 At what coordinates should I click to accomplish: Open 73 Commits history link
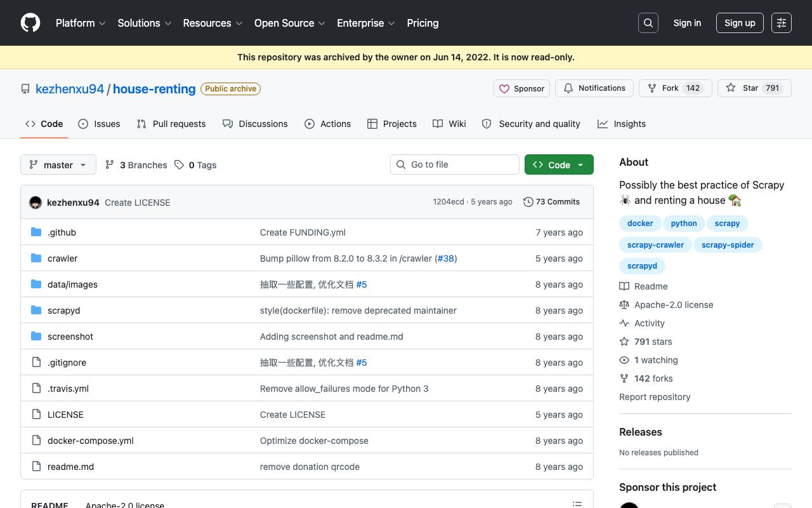coord(551,202)
